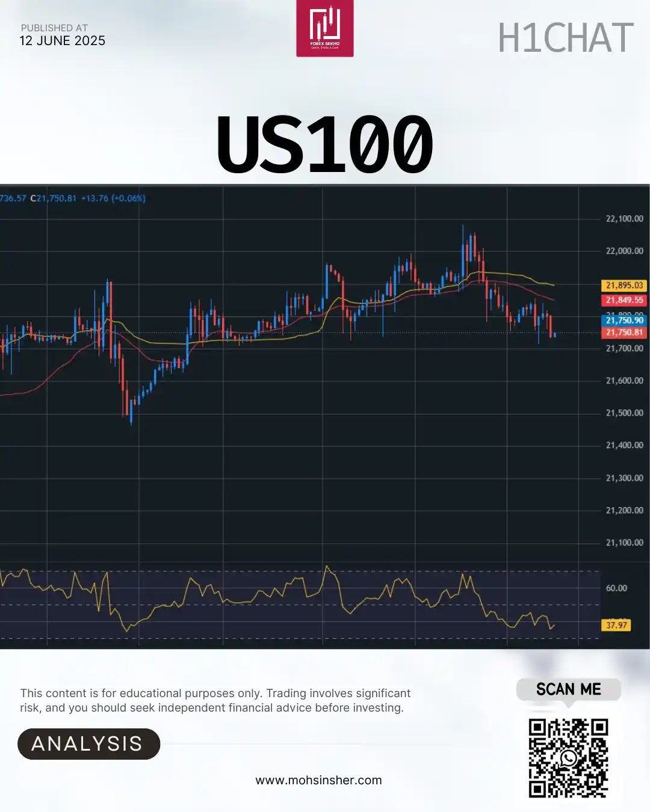
Task: Click the blue 21,750.90 price tag
Action: point(624,321)
